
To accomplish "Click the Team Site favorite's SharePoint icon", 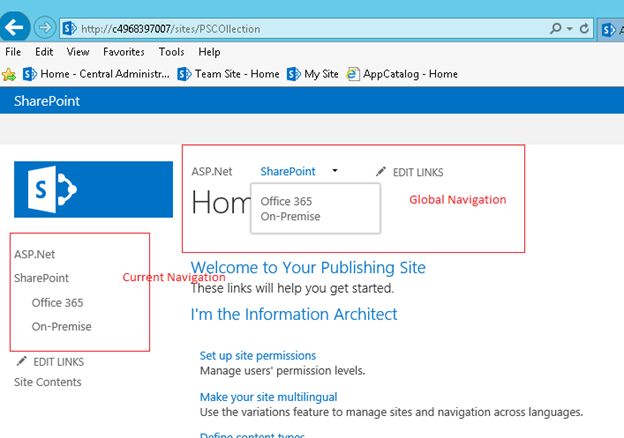I will coord(184,74).
